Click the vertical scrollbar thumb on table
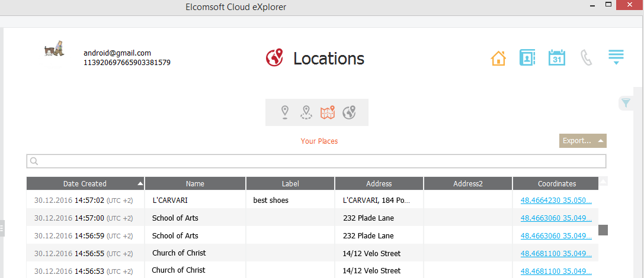Viewport: 644px width, 278px height. [x=603, y=230]
